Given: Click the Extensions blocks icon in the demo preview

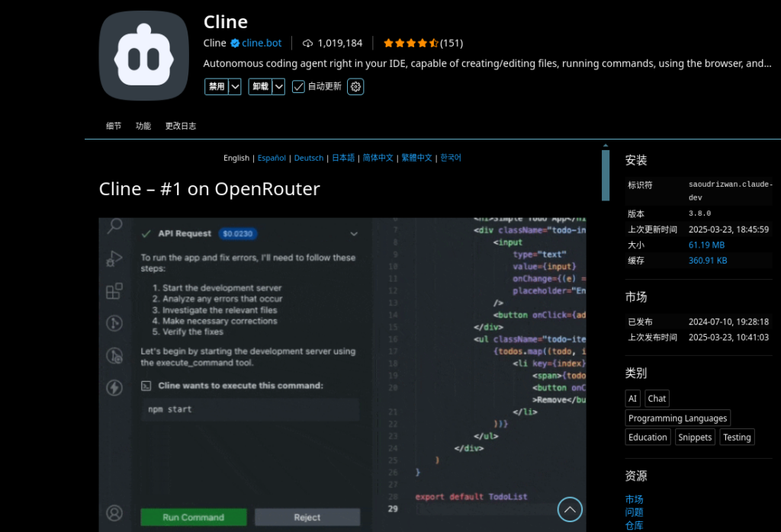Looking at the screenshot, I should coord(114,291).
